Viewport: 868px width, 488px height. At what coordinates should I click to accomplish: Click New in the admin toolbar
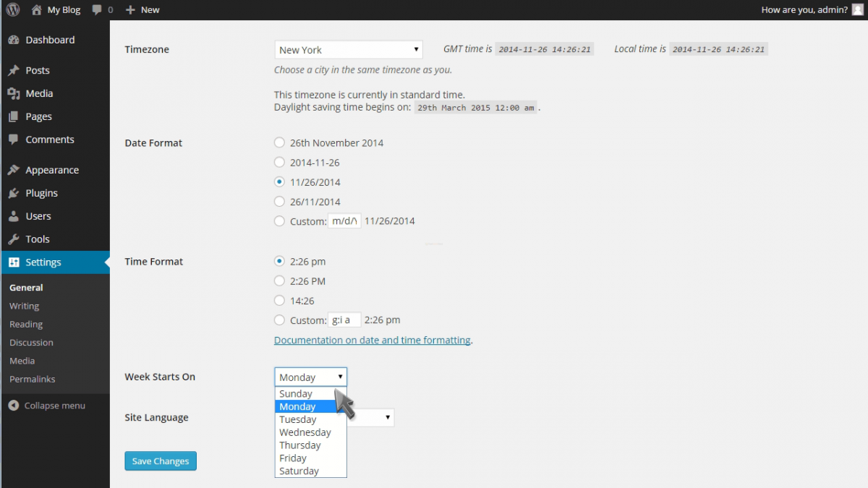click(142, 9)
